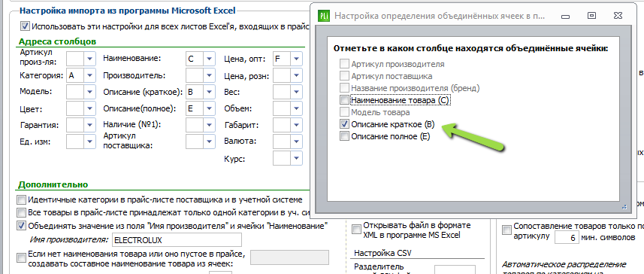Toggle 'Использовать эти настройки для всех листов' checkbox
This screenshot has width=644, height=274.
coord(25,26)
